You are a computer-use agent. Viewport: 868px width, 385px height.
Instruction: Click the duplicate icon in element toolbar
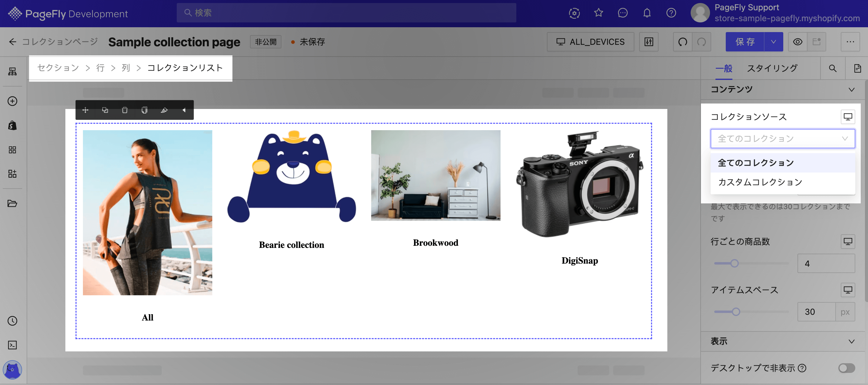tap(105, 110)
